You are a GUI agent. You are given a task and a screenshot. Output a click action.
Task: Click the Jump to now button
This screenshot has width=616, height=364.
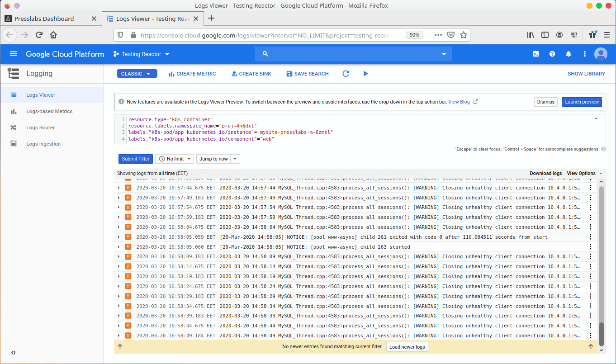[x=213, y=159]
